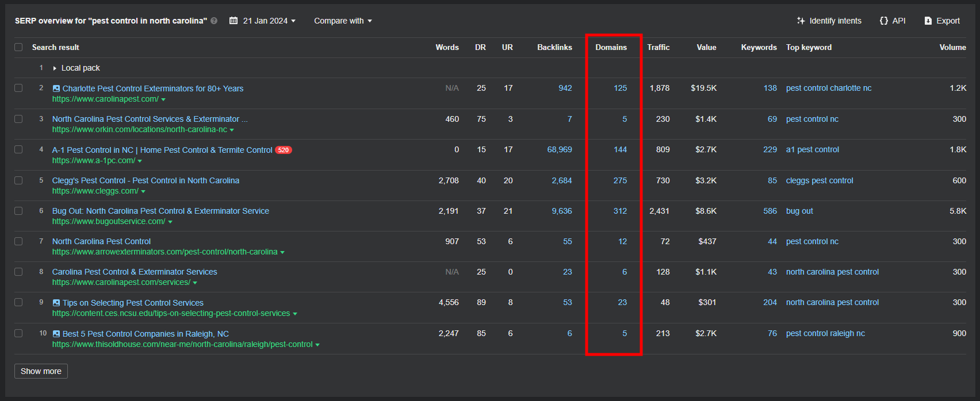
Task: Check the box for Tips on Selecting Pest Control row
Action: pos(18,302)
